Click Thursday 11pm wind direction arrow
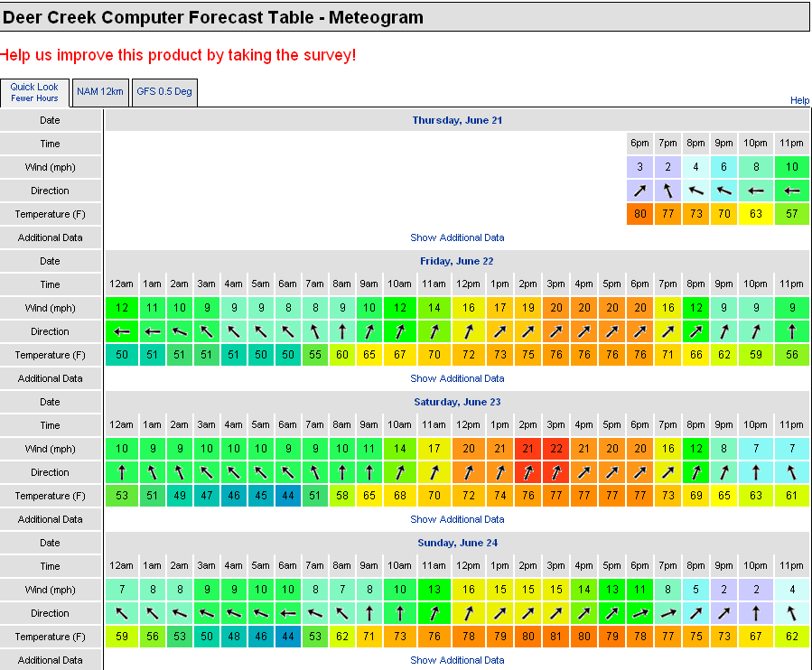This screenshot has height=670, width=812. pos(791,191)
